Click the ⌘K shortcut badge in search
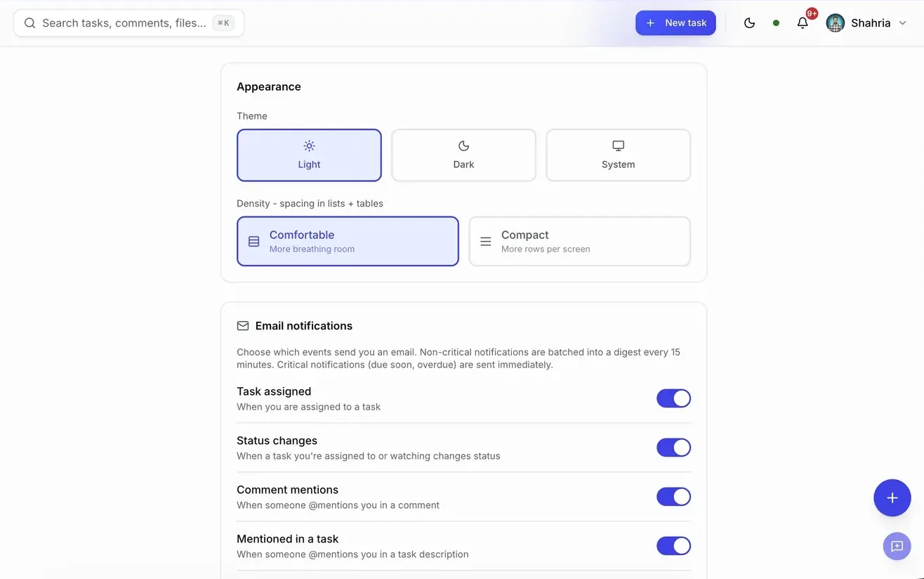The height and width of the screenshot is (579, 924). [x=223, y=23]
